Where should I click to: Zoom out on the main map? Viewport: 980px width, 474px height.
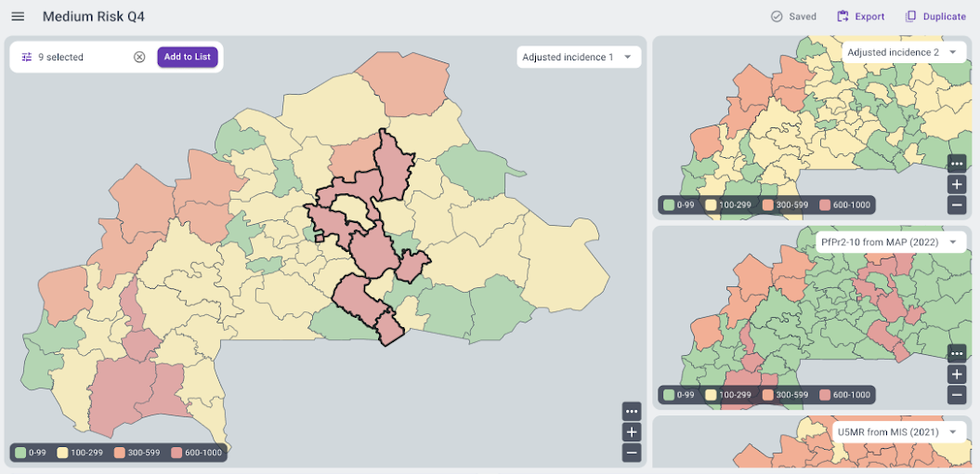click(632, 453)
